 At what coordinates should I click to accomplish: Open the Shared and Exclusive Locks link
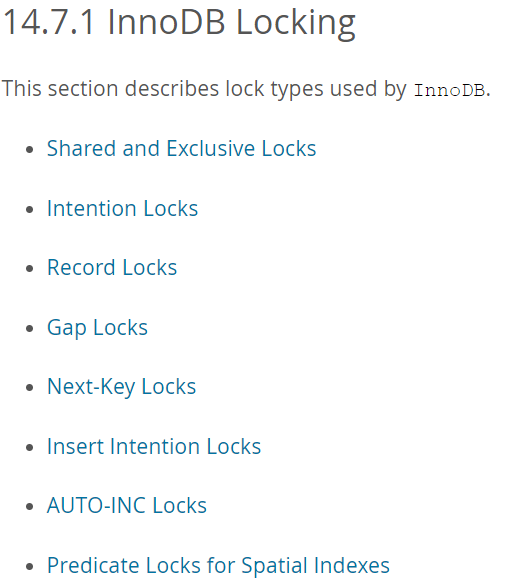181,148
